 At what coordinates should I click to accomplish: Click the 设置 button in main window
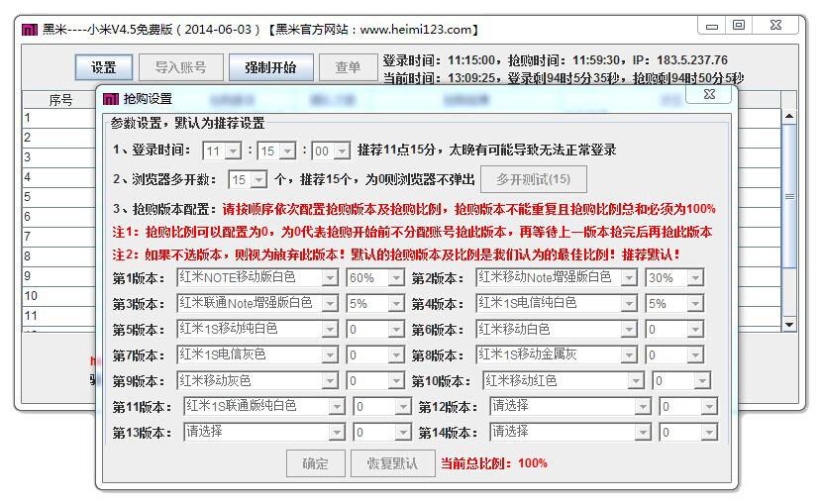[104, 67]
